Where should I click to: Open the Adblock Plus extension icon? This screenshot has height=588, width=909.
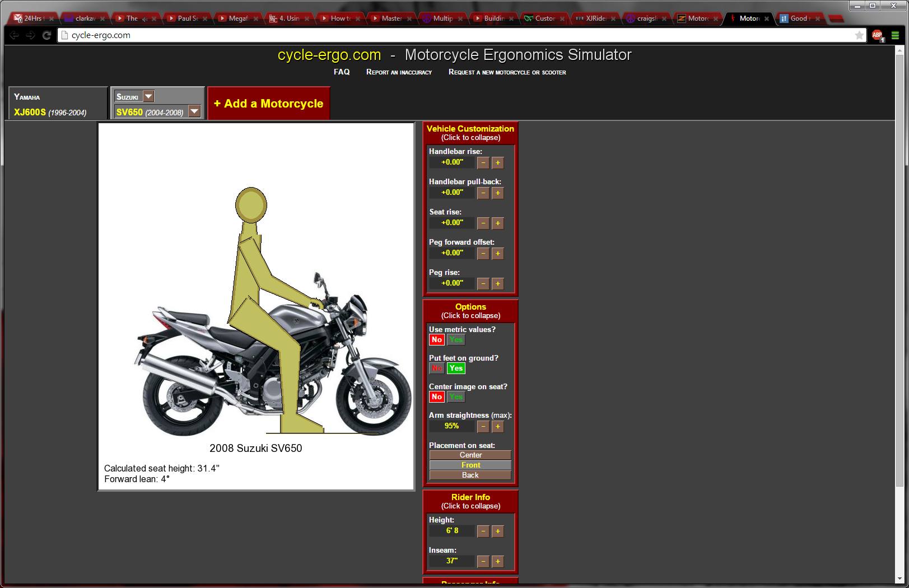pos(878,35)
